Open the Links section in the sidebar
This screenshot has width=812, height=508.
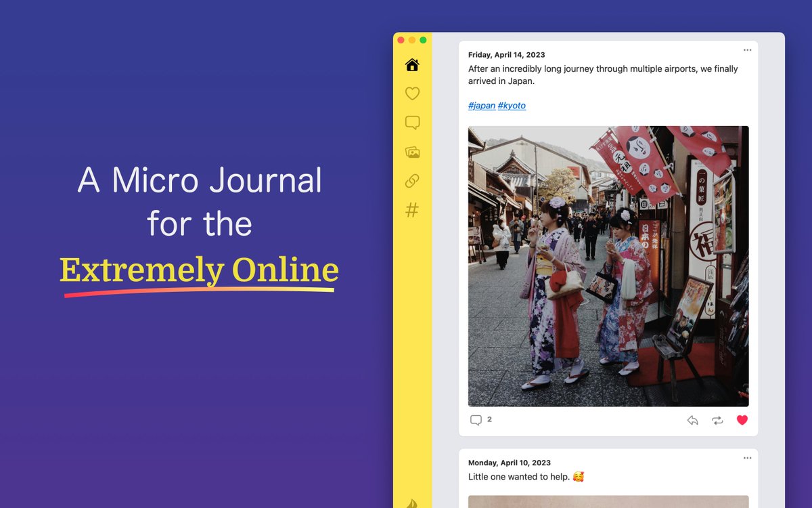click(x=412, y=181)
